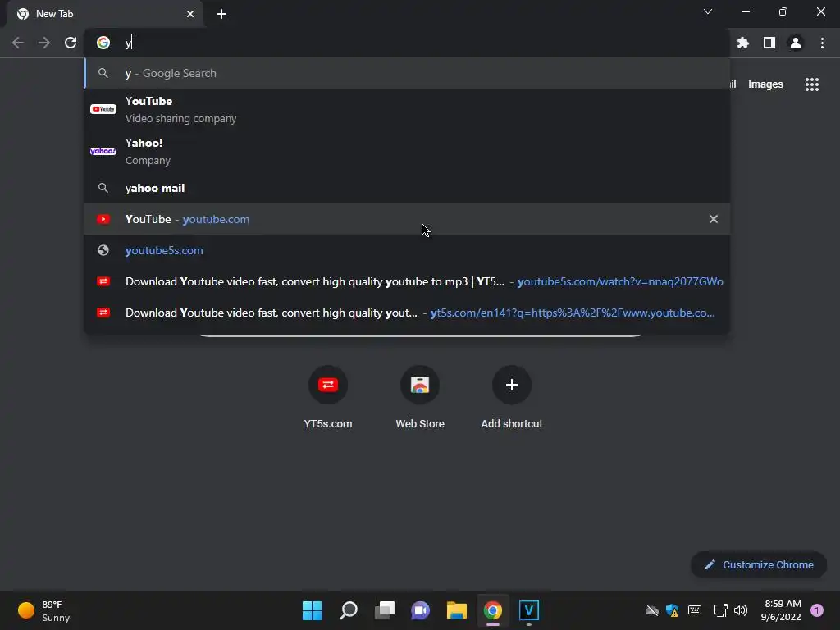Viewport: 840px width, 630px height.
Task: Open the notification badge showing 1
Action: pos(817,610)
